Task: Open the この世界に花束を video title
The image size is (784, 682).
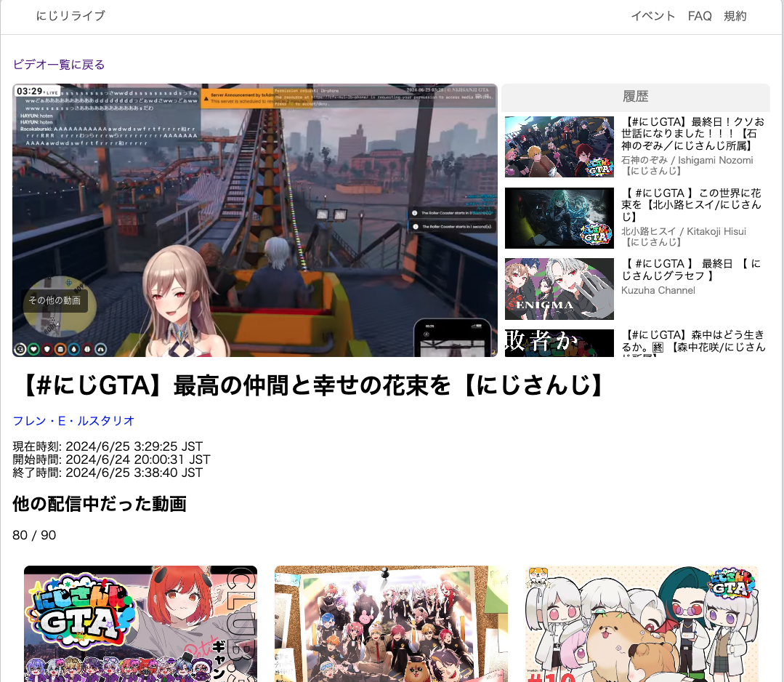Action: coord(691,204)
